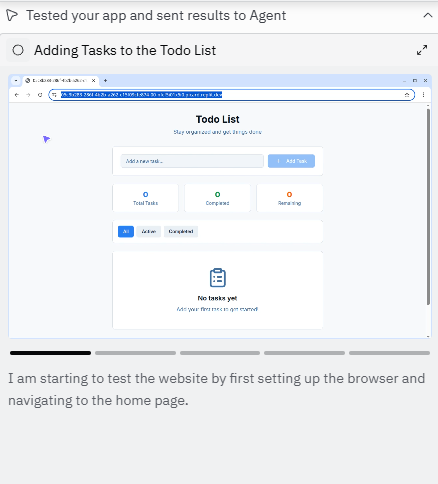Screen dimensions: 438x484
Task: Jump to the third progress step segment
Action: pyautogui.click(x=220, y=353)
